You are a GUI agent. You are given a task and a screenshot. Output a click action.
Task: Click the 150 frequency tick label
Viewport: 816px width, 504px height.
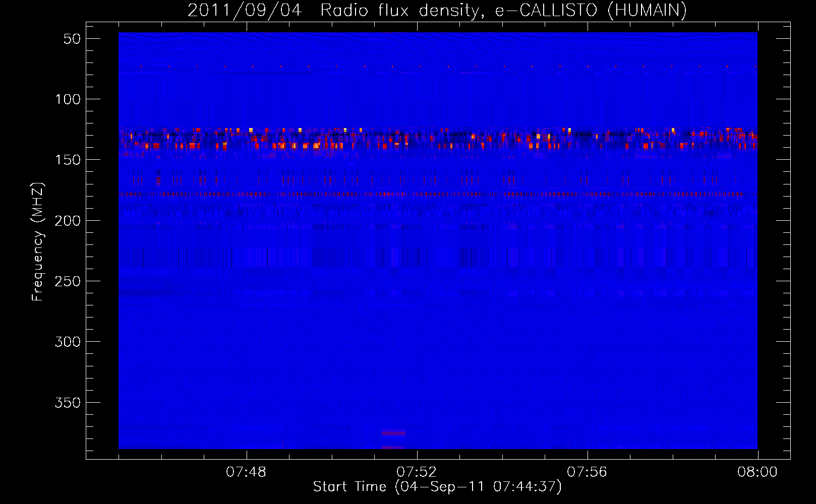68,160
